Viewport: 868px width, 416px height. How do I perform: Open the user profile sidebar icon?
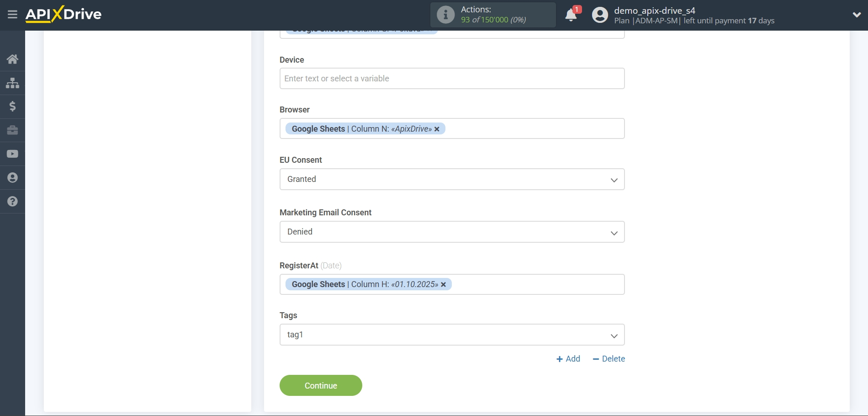(12, 178)
